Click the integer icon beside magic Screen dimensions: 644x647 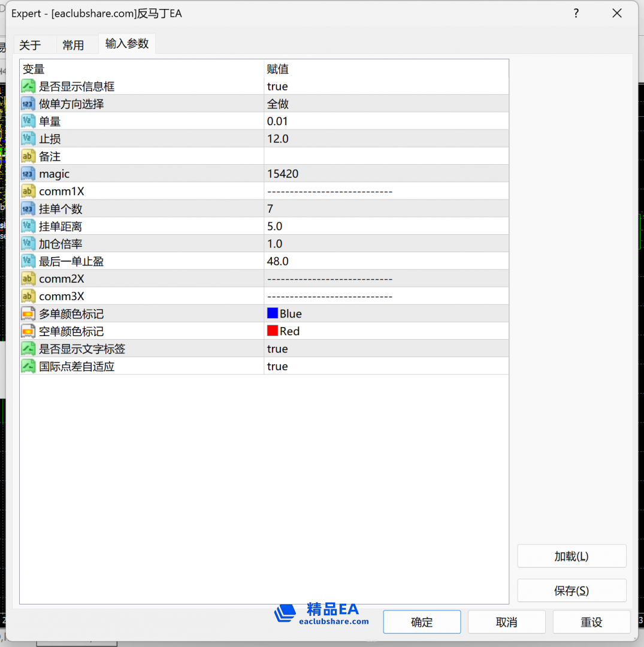[x=28, y=174]
